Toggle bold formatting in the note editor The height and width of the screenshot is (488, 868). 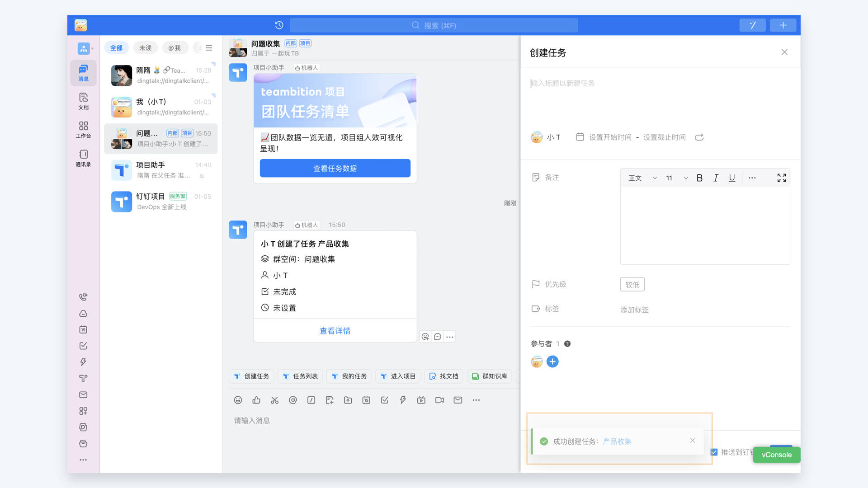coord(699,178)
